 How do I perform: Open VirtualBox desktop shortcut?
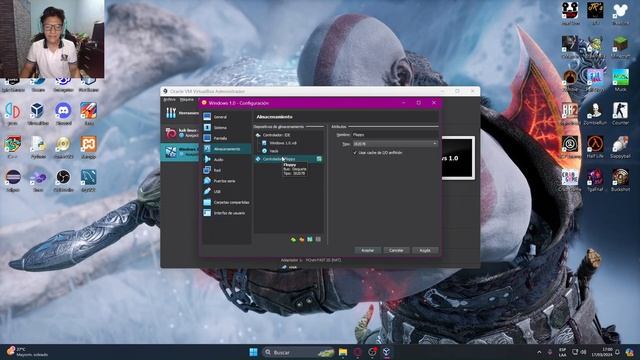(38, 113)
